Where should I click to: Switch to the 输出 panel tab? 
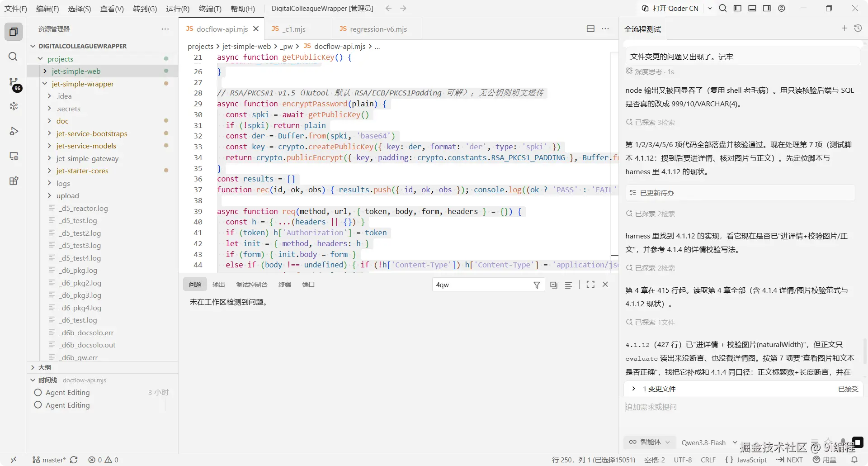218,285
